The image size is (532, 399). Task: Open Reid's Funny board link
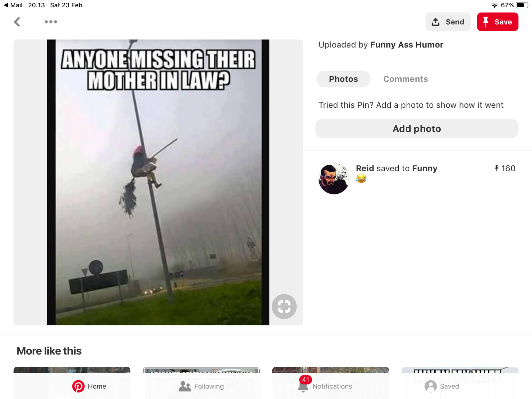(425, 168)
